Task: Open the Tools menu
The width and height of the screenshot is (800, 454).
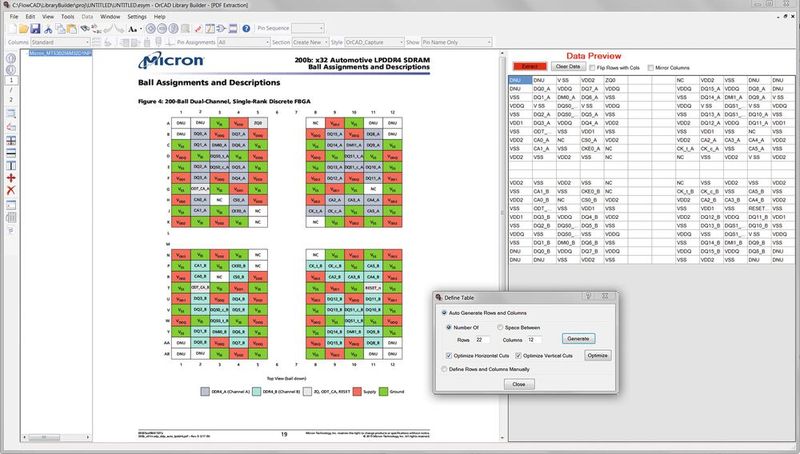Action: tap(67, 16)
